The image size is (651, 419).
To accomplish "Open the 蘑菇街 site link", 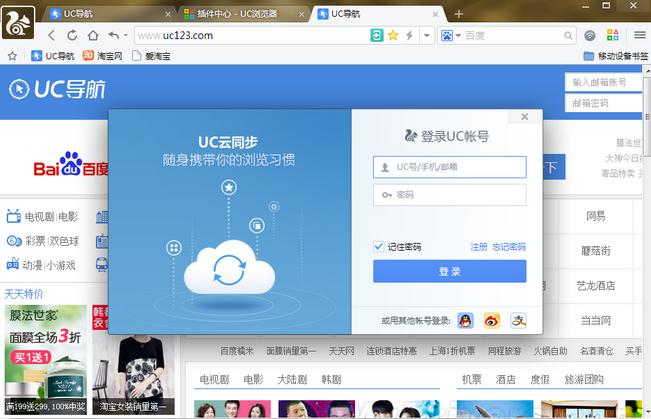I will (595, 251).
